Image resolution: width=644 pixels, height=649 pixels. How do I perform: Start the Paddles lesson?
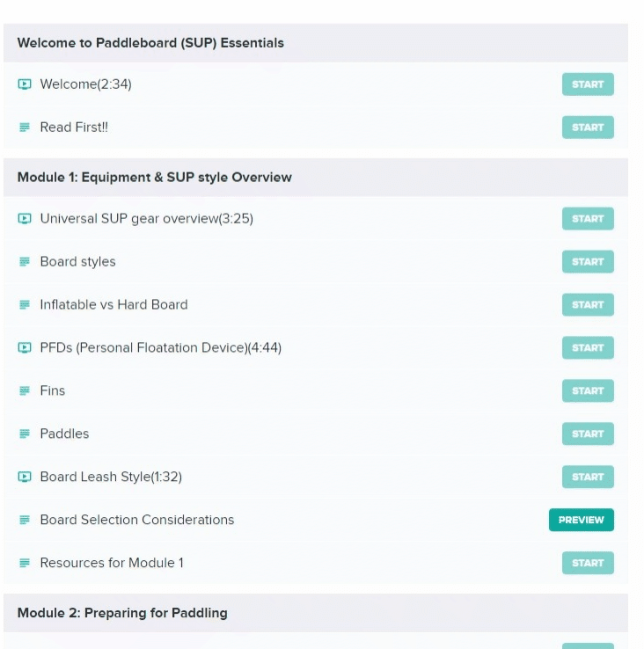tap(588, 434)
